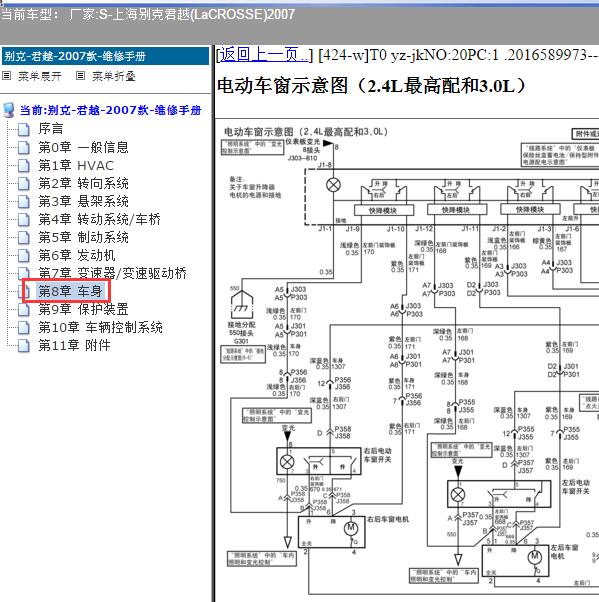Open 第11章 附件
Viewport: 599px width, 602px height.
(x=74, y=345)
